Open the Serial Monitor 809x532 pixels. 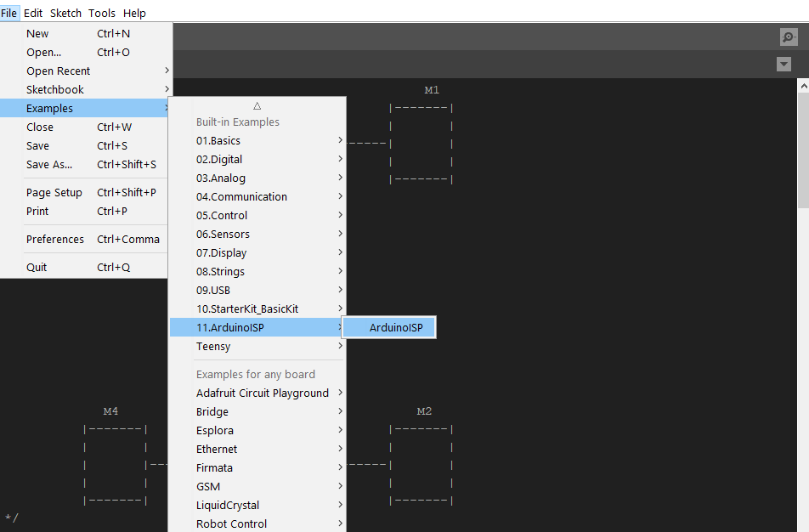[x=789, y=37]
